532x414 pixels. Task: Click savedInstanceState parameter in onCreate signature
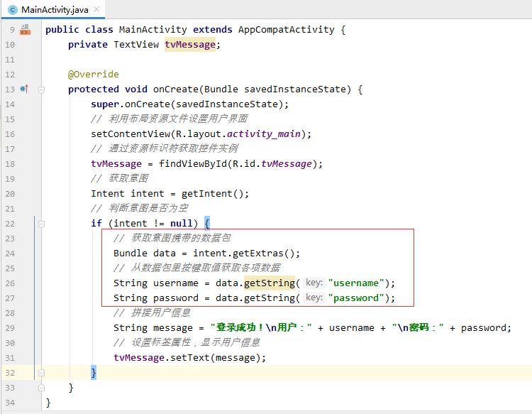[295, 89]
